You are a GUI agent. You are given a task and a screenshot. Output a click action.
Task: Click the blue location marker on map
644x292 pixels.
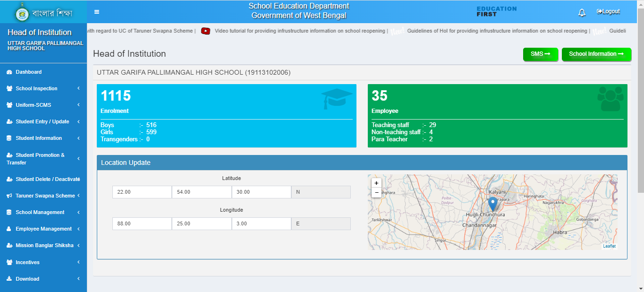pyautogui.click(x=492, y=204)
